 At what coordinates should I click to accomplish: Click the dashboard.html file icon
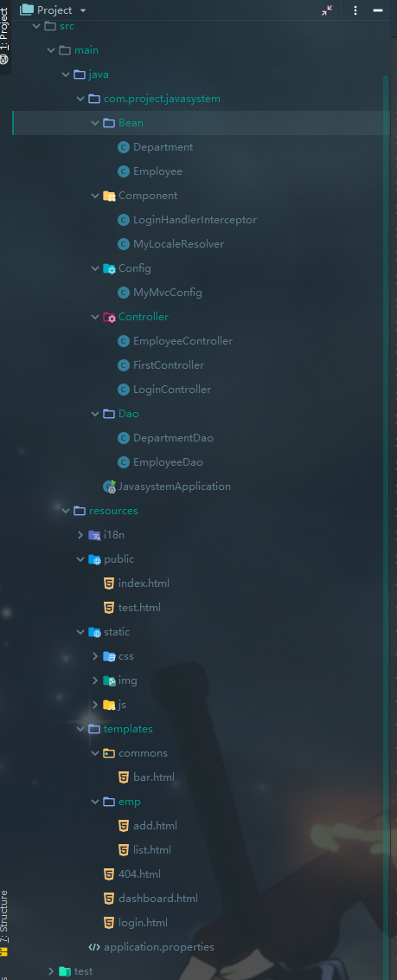pos(109,899)
